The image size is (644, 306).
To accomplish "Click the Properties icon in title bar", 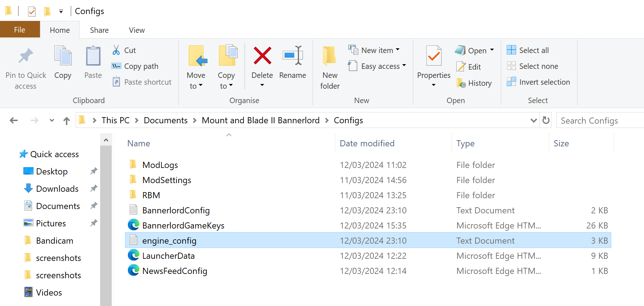I will click(32, 12).
